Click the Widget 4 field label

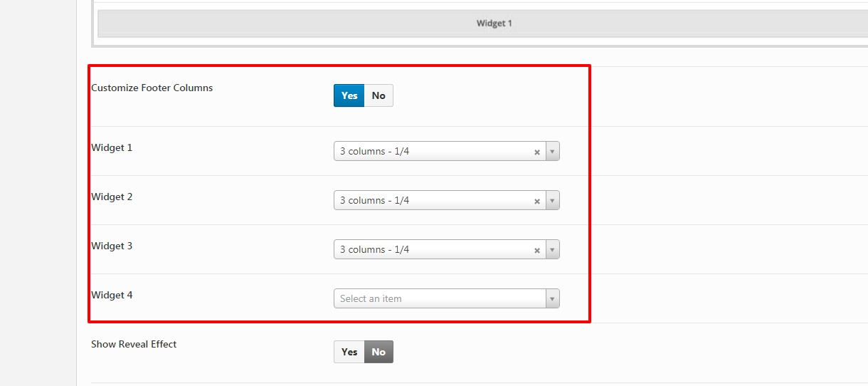[x=112, y=296]
